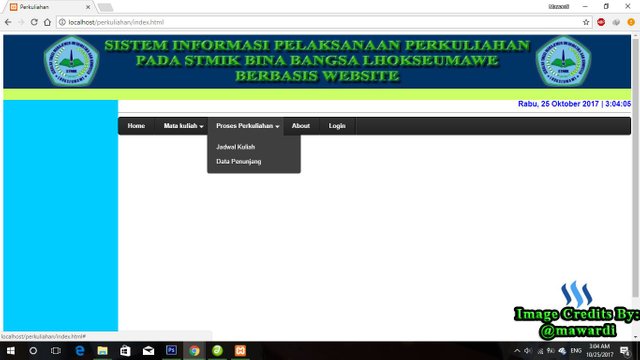Image resolution: width=640 pixels, height=360 pixels.
Task: Open the Mail app on taskbar
Action: click(x=148, y=351)
